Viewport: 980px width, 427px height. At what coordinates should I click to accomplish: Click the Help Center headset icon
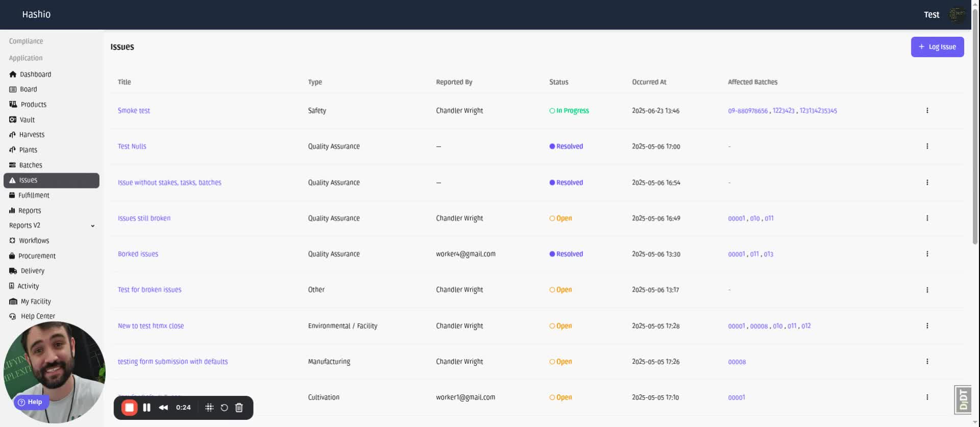click(13, 316)
